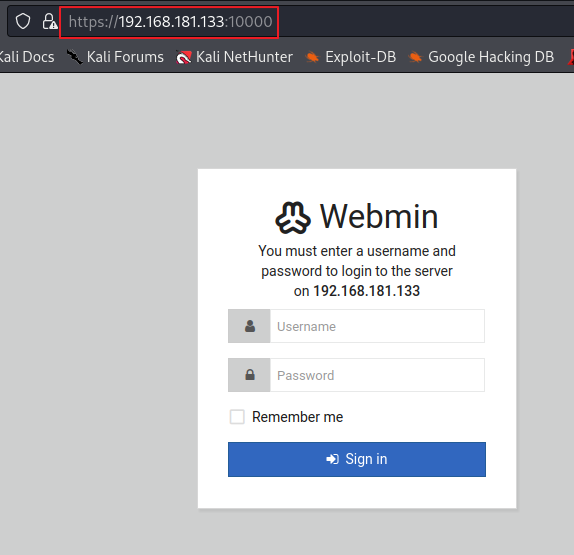Click the Exploit-DB bug icon

click(312, 57)
